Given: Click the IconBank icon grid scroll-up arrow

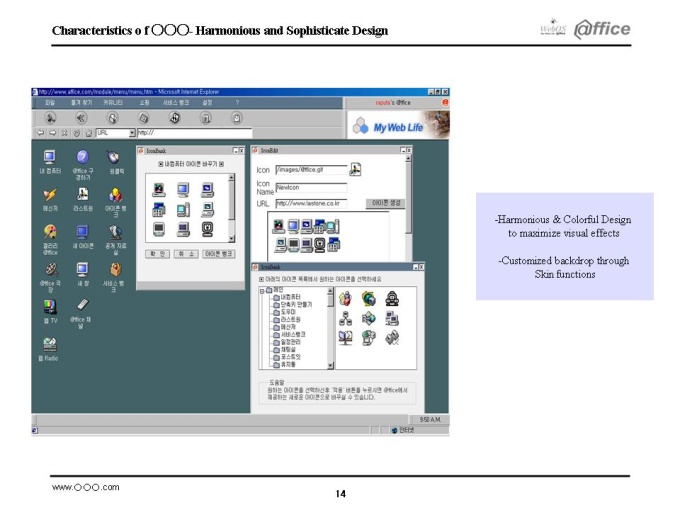Looking at the screenshot, I should 232,177.
